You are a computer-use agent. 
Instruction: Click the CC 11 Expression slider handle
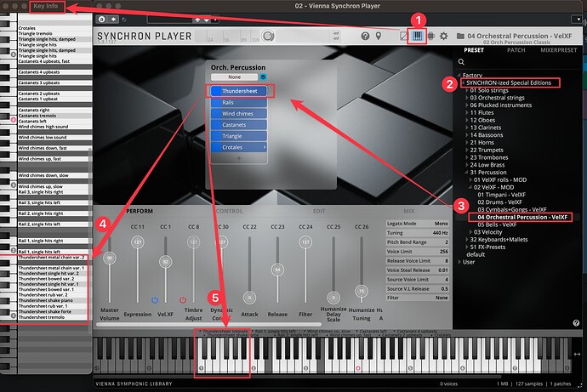(137, 242)
